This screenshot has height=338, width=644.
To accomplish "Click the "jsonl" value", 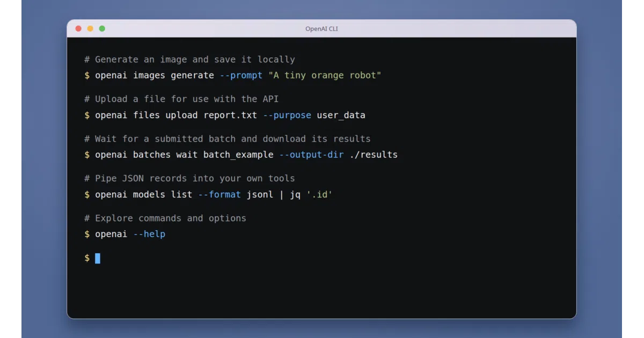I will pyautogui.click(x=260, y=195).
